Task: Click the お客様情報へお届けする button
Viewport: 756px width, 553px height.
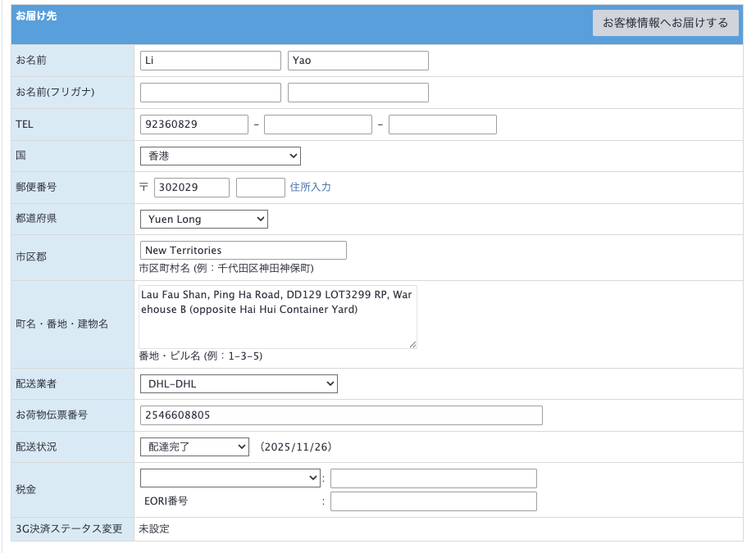Action: [665, 23]
